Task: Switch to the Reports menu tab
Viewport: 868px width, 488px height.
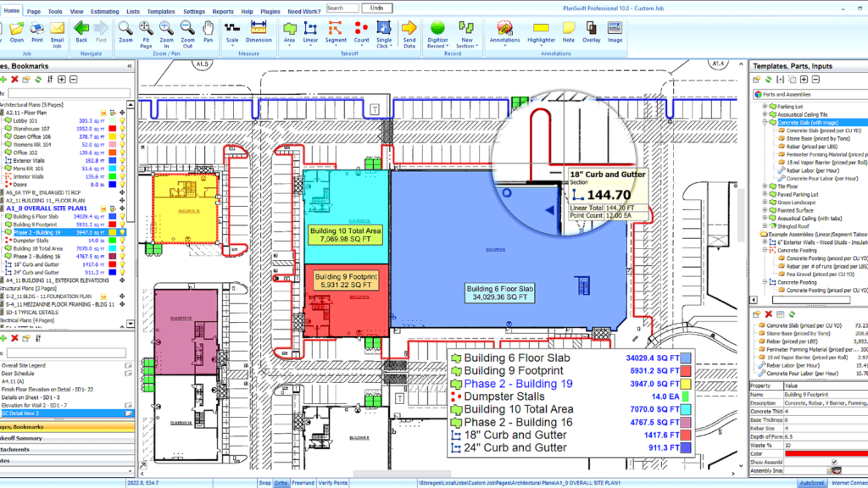Action: tap(223, 12)
